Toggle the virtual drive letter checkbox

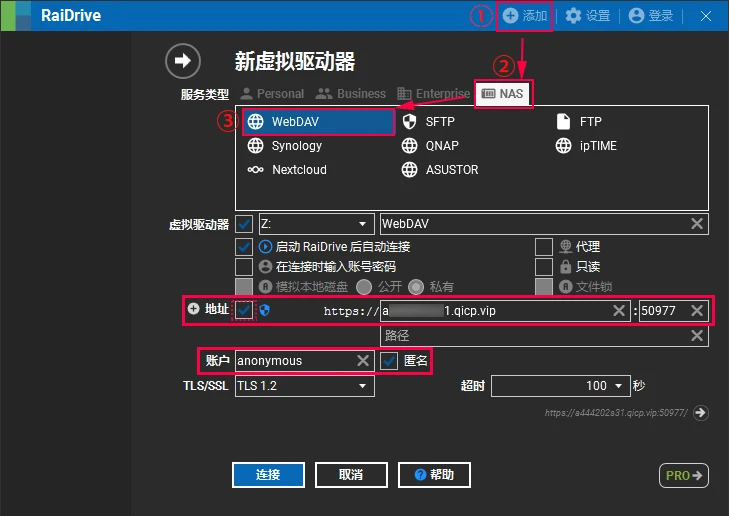[x=244, y=224]
